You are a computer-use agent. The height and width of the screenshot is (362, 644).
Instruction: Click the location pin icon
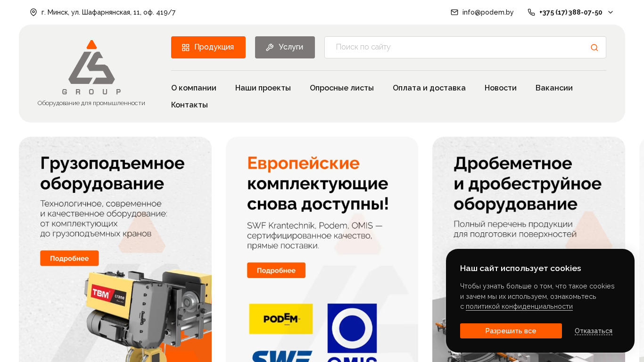point(33,12)
